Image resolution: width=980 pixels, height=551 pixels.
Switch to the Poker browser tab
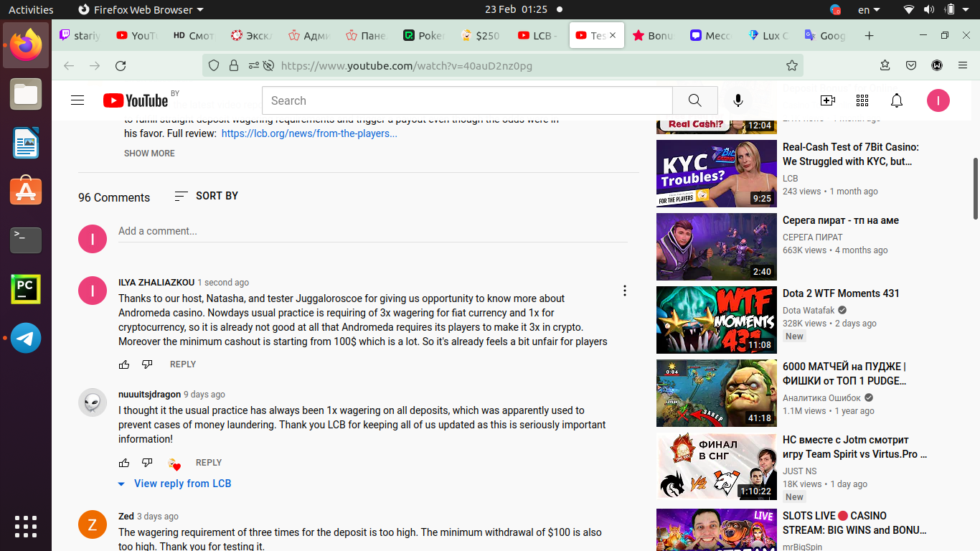[x=423, y=36]
